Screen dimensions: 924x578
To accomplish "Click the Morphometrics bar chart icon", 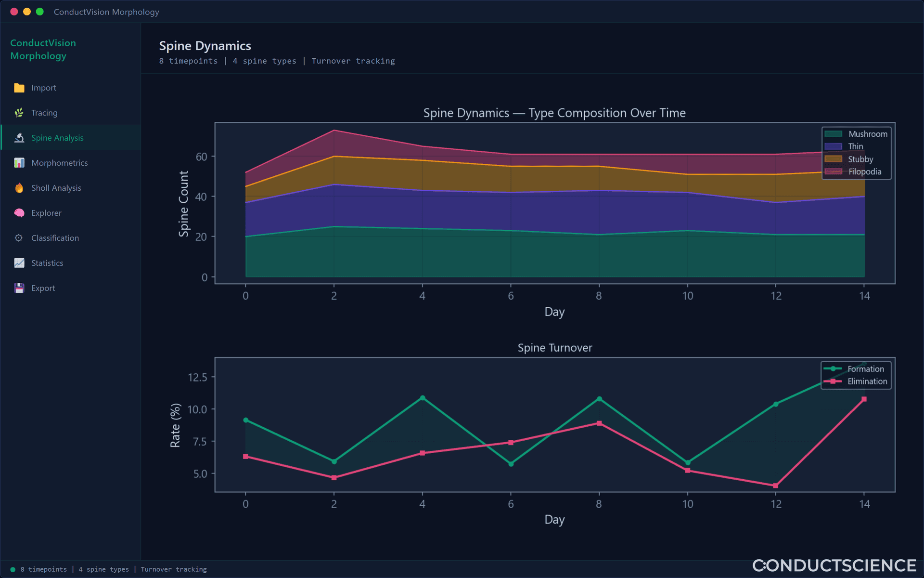I will point(19,163).
